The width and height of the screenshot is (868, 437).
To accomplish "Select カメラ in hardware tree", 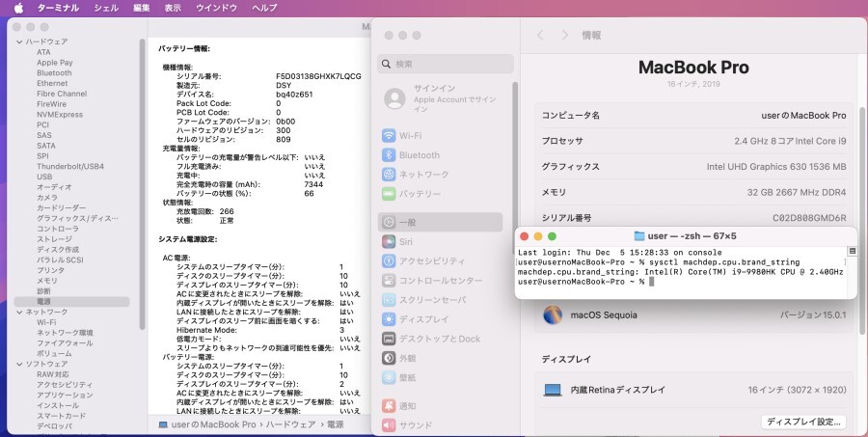I will 47,198.
